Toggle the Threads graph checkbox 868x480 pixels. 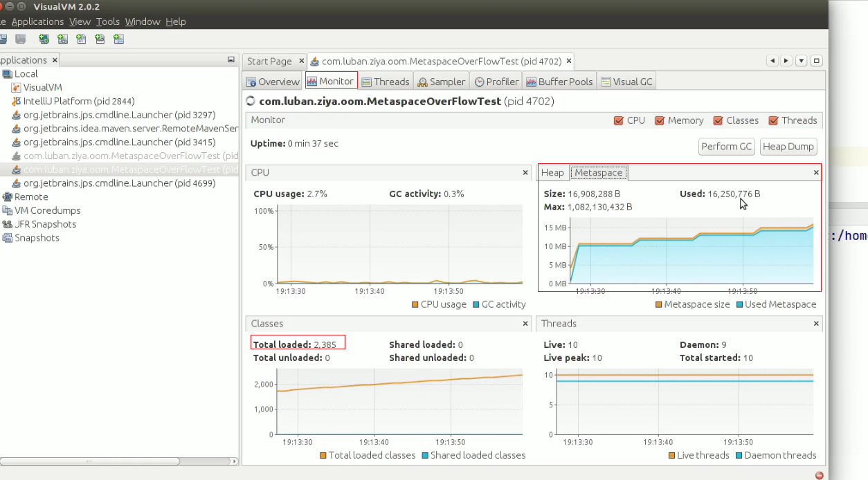pos(773,120)
